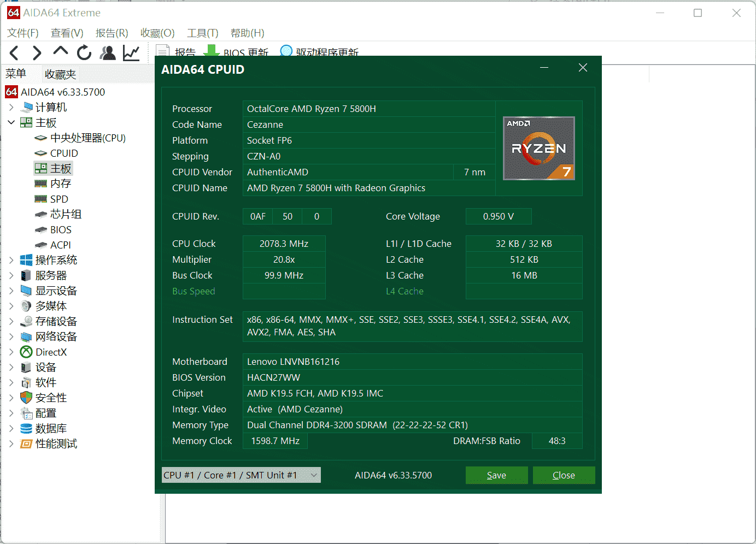This screenshot has width=756, height=544.
Task: Click the 1598.7 MHz Memory Clock value
Action: [x=276, y=441]
